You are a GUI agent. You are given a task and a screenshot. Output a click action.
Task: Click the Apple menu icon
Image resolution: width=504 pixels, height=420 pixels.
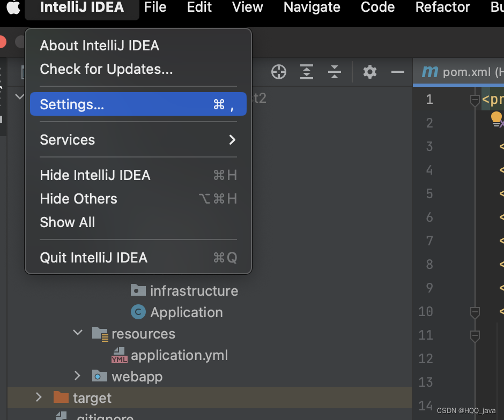pyautogui.click(x=13, y=7)
